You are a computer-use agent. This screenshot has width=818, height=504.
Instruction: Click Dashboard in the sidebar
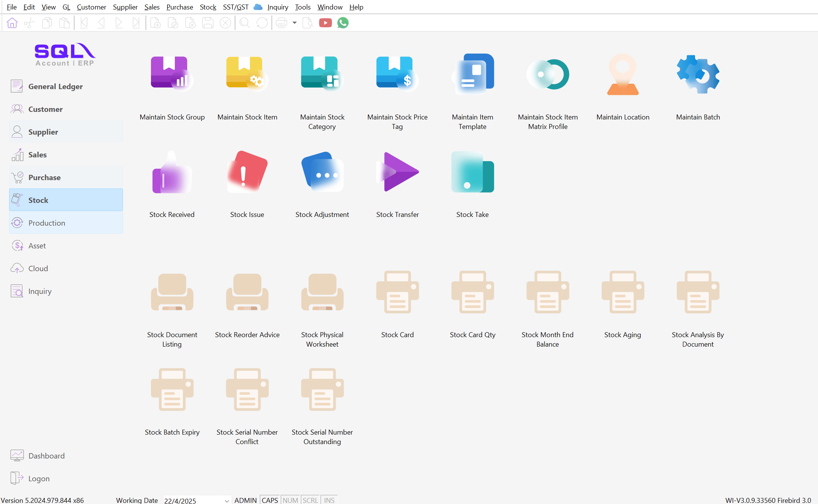46,456
